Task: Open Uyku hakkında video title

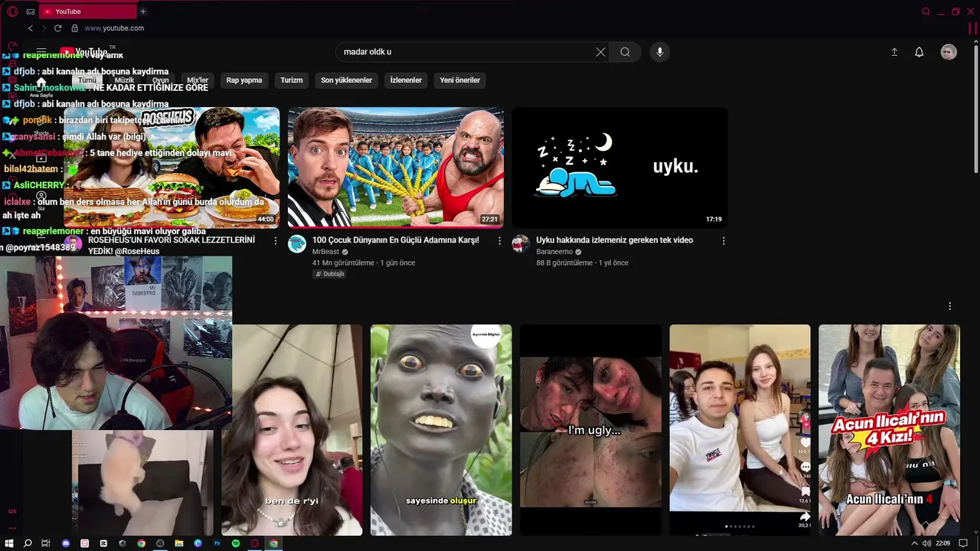Action: 615,240
